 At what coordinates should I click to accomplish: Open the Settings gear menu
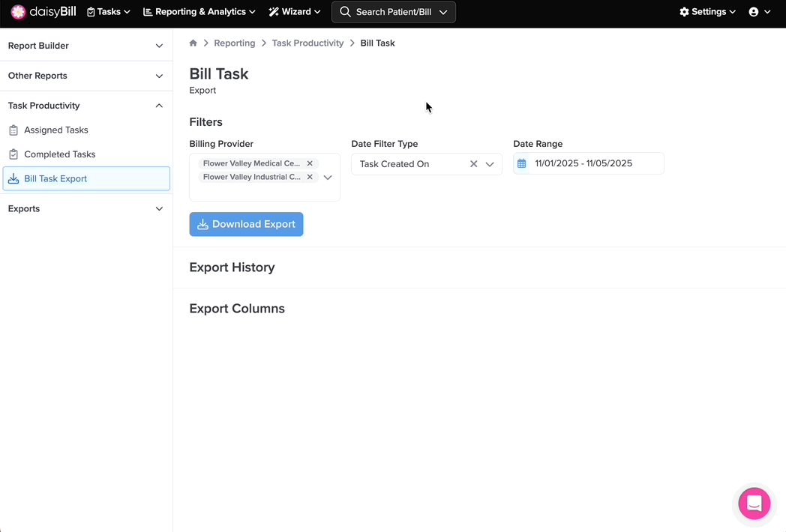pyautogui.click(x=707, y=12)
